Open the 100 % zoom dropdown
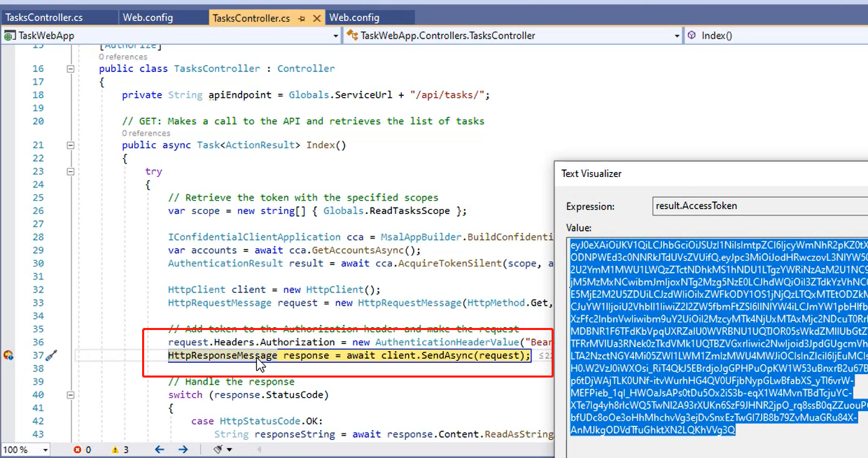Viewport: 868px width, 458px height. (x=45, y=450)
